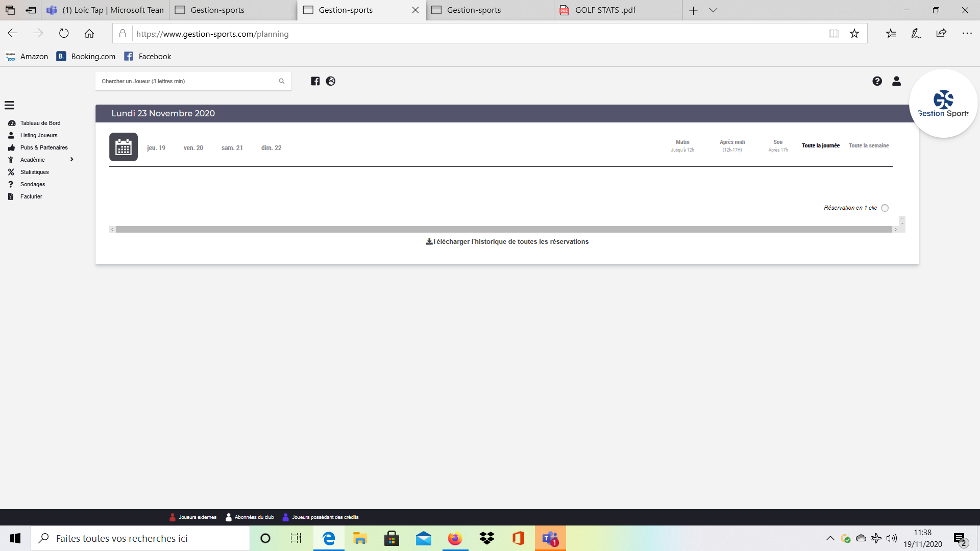Viewport: 980px width, 551px height.
Task: Show hidden system tray icons
Action: pyautogui.click(x=830, y=538)
